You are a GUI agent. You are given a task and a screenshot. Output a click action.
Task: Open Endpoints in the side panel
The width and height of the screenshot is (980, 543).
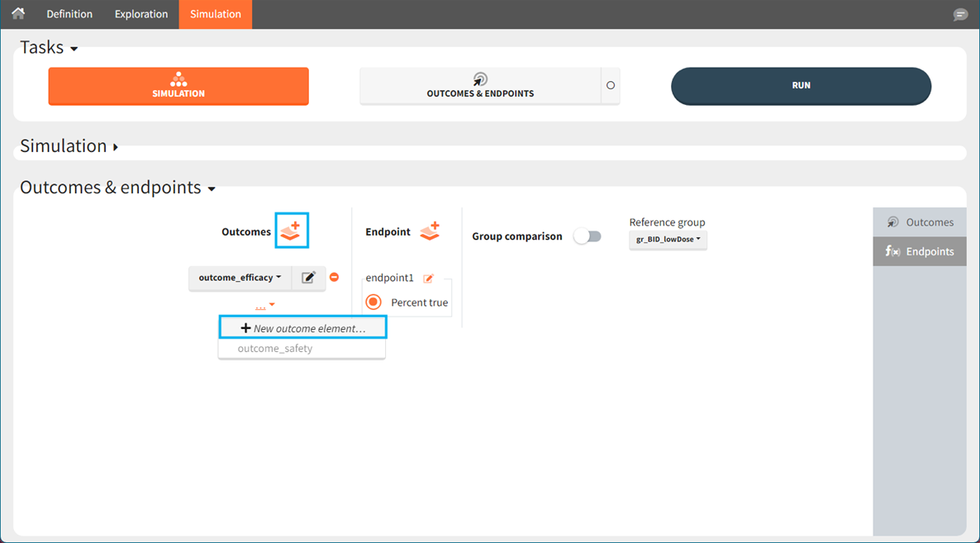(919, 251)
